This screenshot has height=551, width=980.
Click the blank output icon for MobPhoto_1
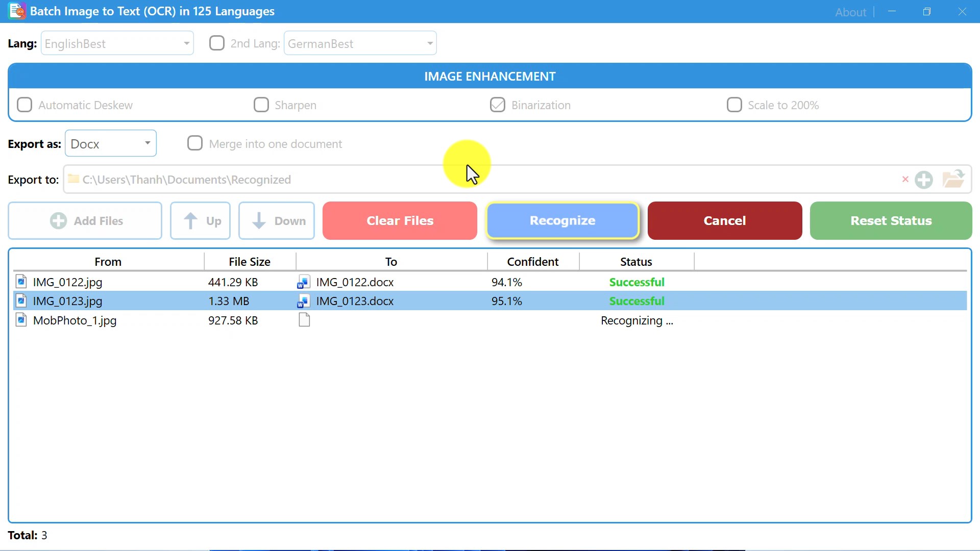pos(304,320)
